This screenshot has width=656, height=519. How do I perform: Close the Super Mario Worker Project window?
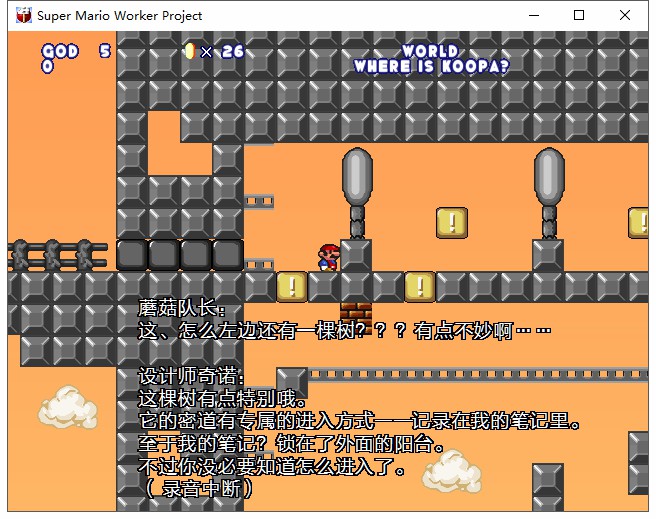pos(625,15)
